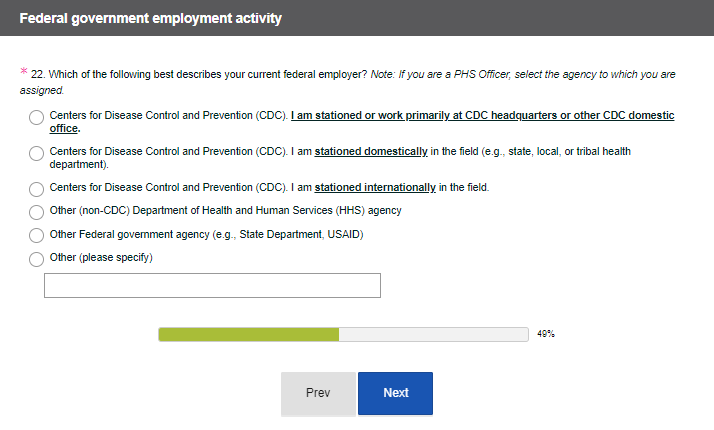The image size is (714, 430).
Task: Click the 'Other (please specify)' label text
Action: [x=101, y=258]
